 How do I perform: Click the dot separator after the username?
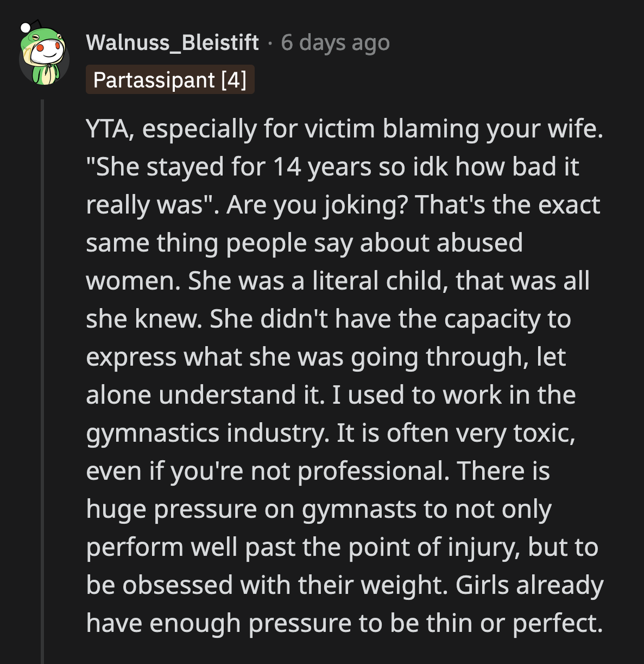[x=270, y=43]
